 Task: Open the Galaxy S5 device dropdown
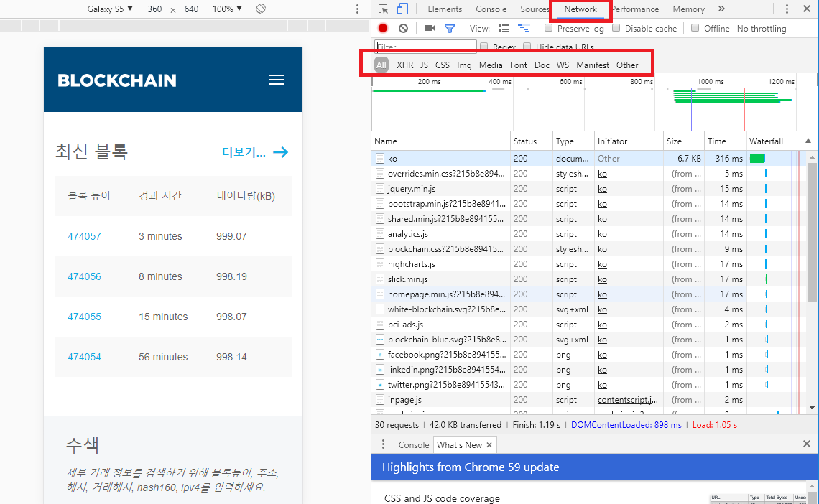tap(109, 9)
